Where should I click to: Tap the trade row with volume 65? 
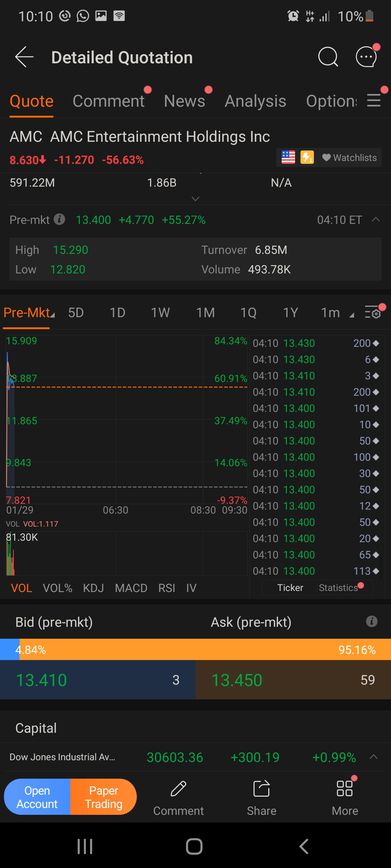[316, 555]
